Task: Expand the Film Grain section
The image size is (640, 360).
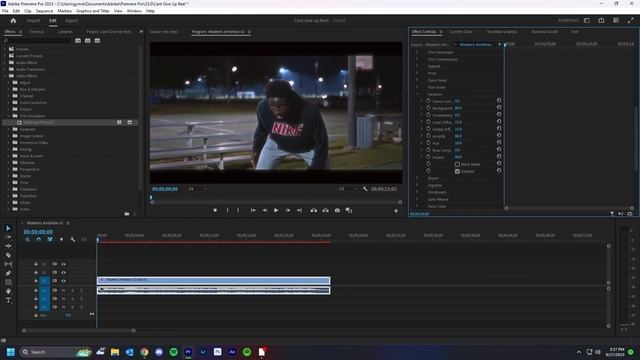Action: click(x=417, y=87)
